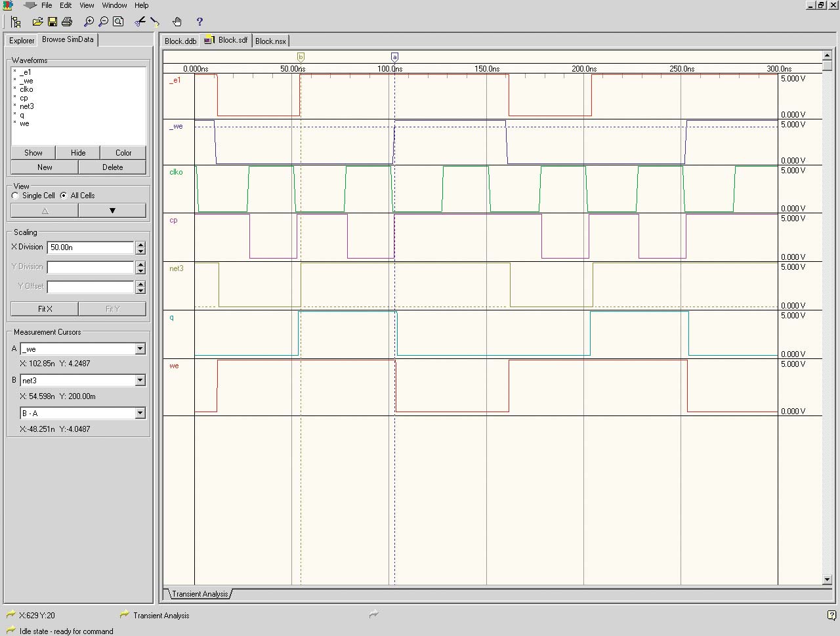Switch to the Explorer tab
The width and height of the screenshot is (840, 636).
pos(22,41)
